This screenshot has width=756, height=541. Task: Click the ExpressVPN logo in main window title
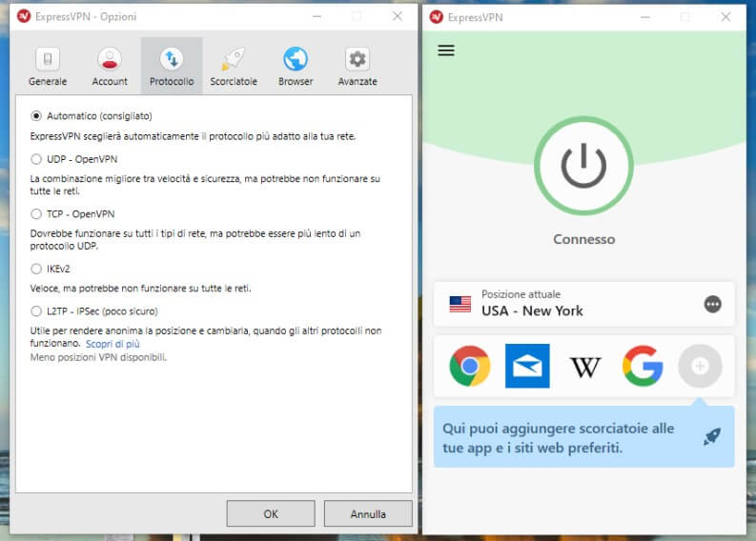(x=437, y=17)
